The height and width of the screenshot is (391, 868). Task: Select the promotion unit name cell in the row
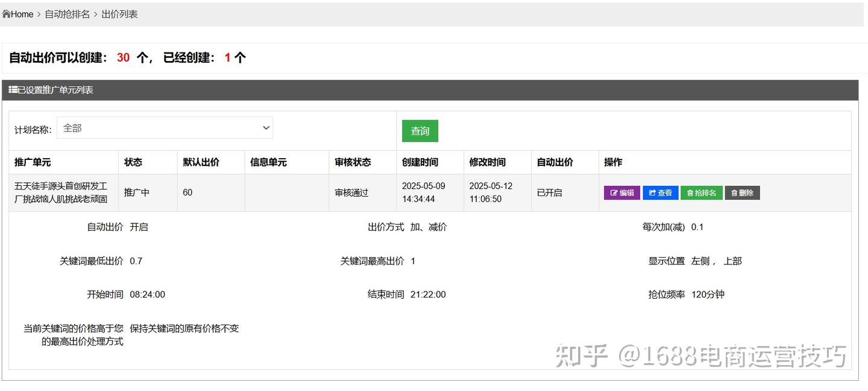(x=61, y=192)
